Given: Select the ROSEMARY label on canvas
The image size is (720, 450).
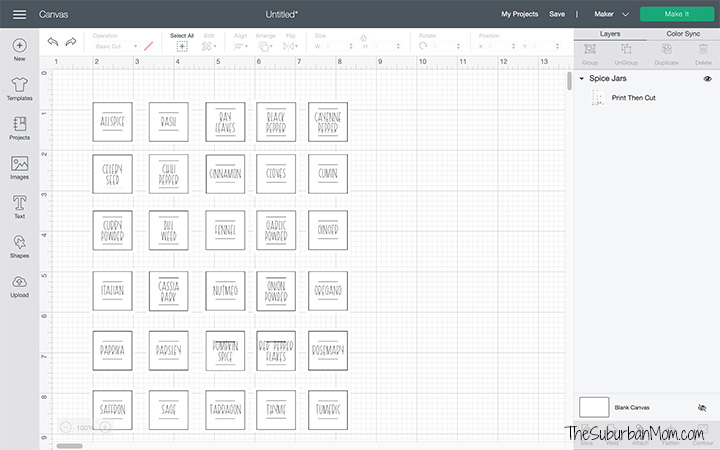Looking at the screenshot, I should click(x=328, y=350).
